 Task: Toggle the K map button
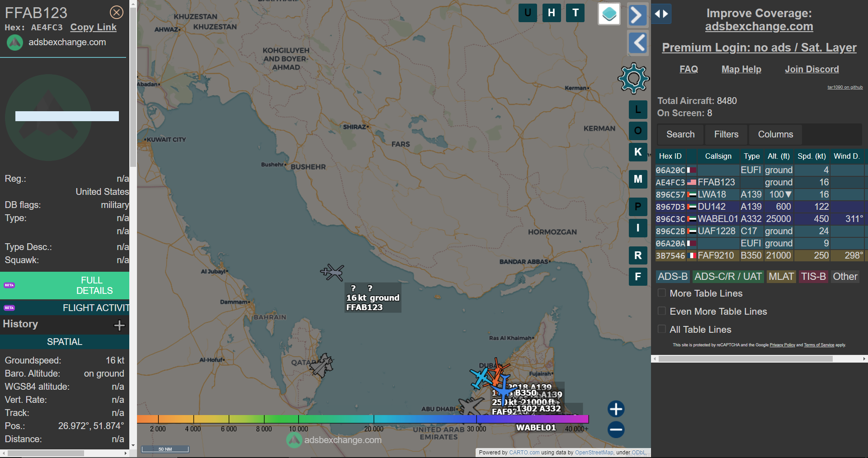pos(638,152)
